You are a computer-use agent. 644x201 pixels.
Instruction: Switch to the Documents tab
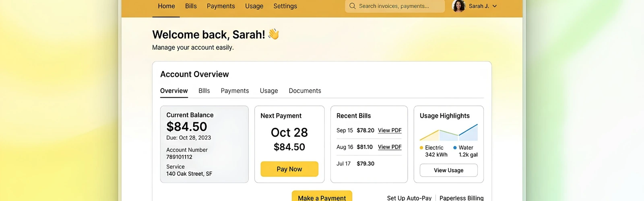coord(305,91)
